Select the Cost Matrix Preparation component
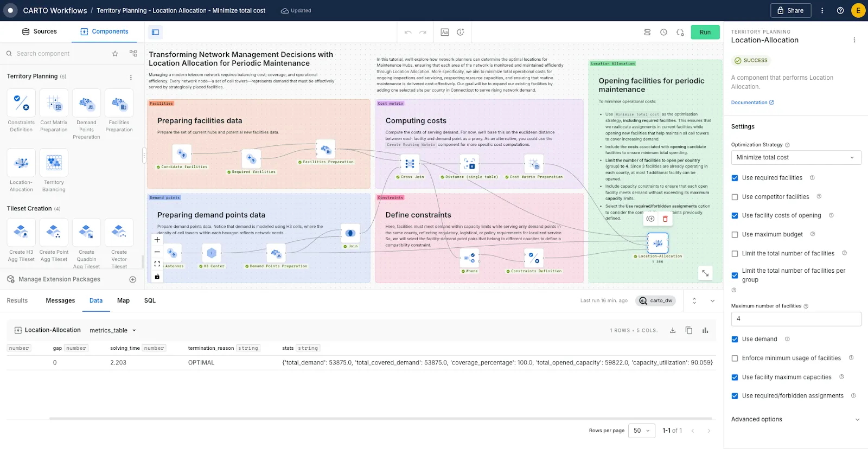 click(x=54, y=103)
